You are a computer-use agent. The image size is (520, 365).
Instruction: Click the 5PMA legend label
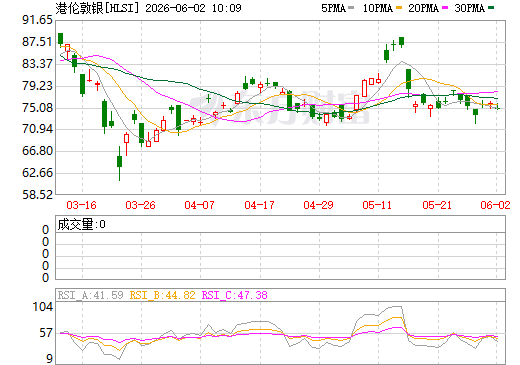333,8
